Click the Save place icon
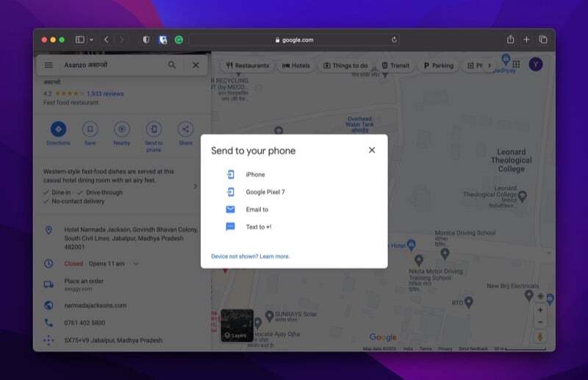 coord(90,129)
